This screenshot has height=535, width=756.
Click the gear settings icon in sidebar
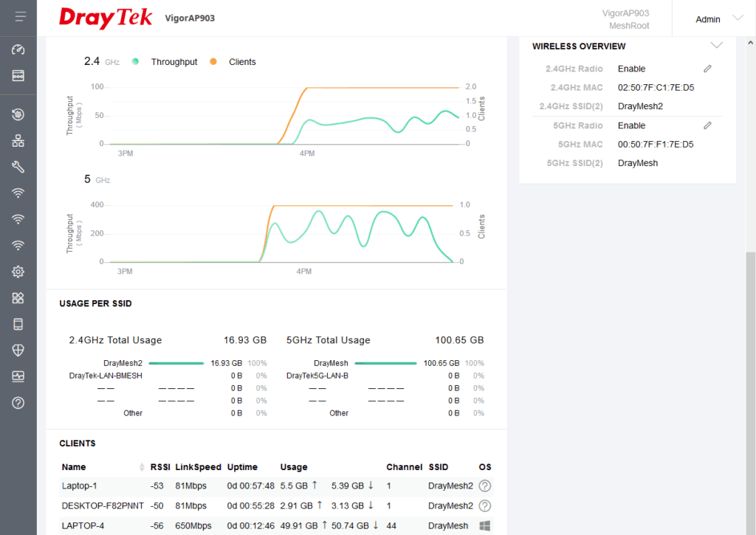coord(18,272)
